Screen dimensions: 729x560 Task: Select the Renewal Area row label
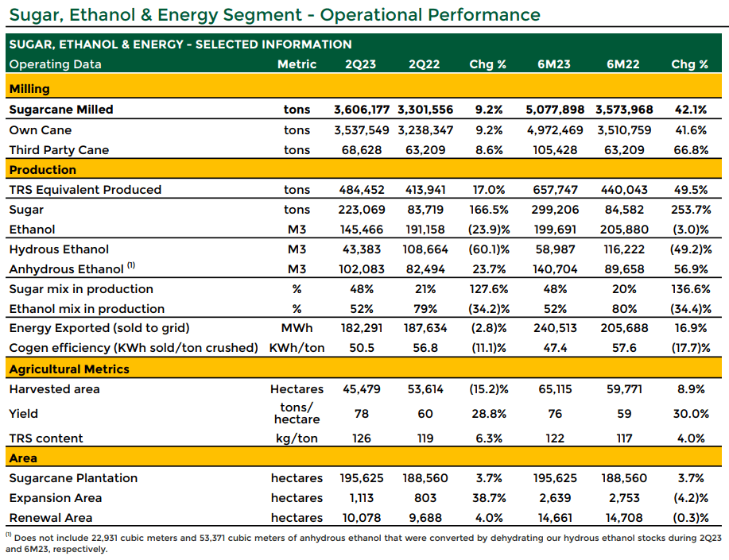pos(51,518)
